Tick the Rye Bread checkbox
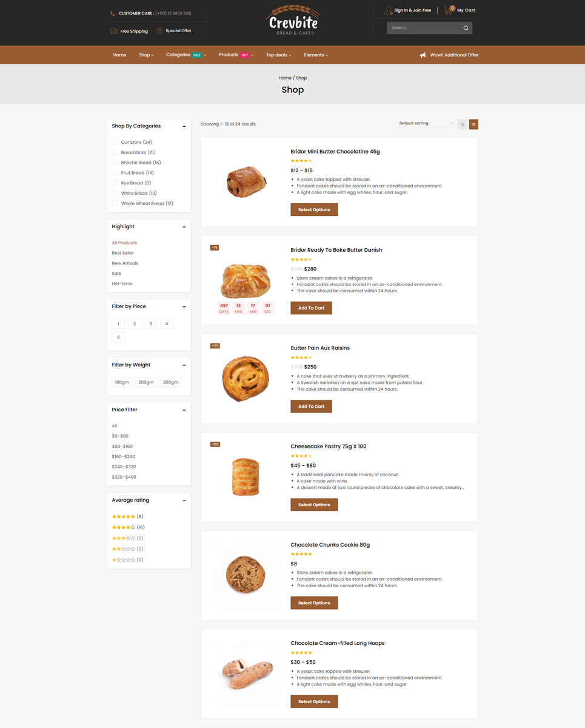The width and height of the screenshot is (585, 728). [x=114, y=183]
